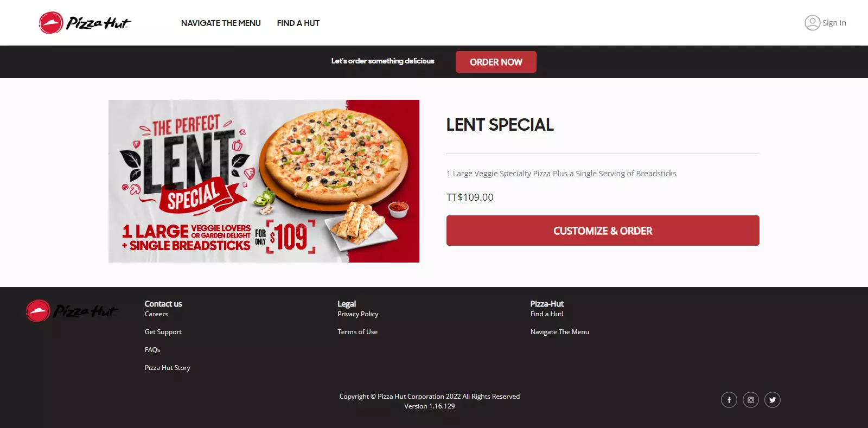Open Find A Hut in top navigation
Image resolution: width=868 pixels, height=428 pixels.
click(x=298, y=23)
